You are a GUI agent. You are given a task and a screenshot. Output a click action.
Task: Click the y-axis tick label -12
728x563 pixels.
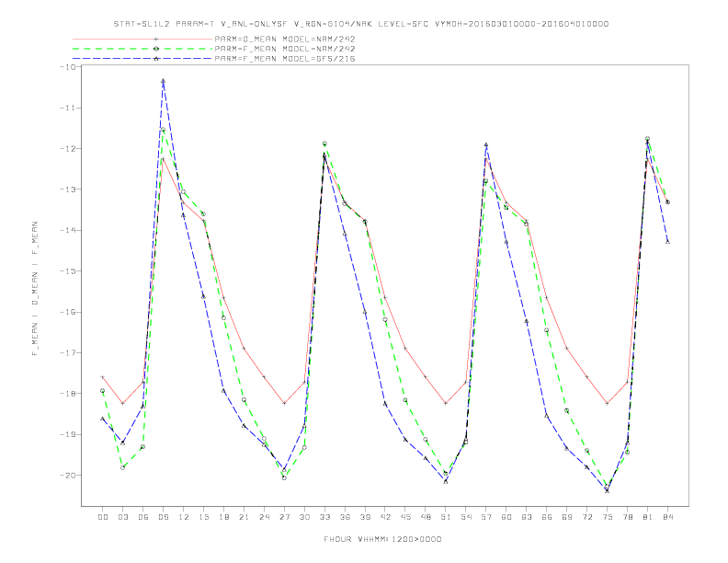68,149
